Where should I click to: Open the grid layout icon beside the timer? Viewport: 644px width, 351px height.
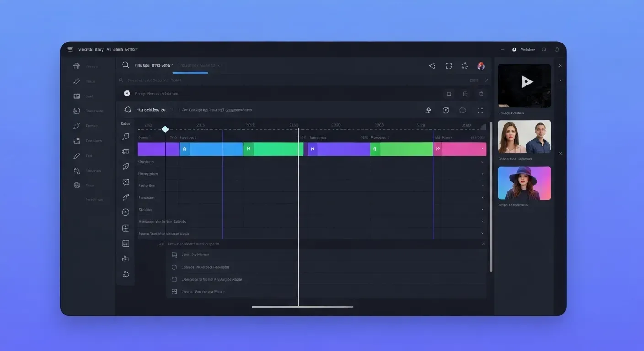pyautogui.click(x=479, y=110)
